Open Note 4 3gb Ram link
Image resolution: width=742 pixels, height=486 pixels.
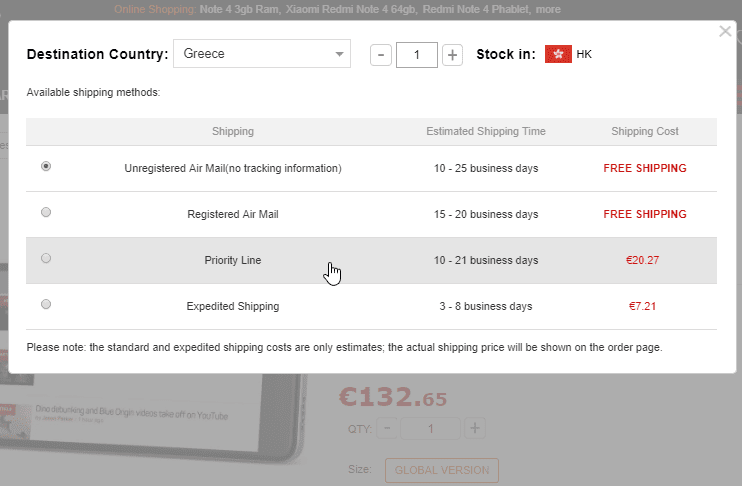[238, 9]
